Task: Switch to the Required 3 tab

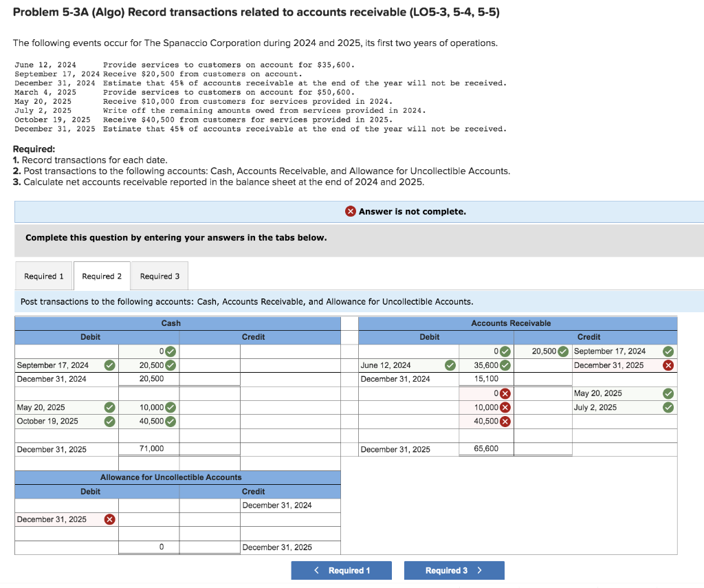Action: point(159,276)
